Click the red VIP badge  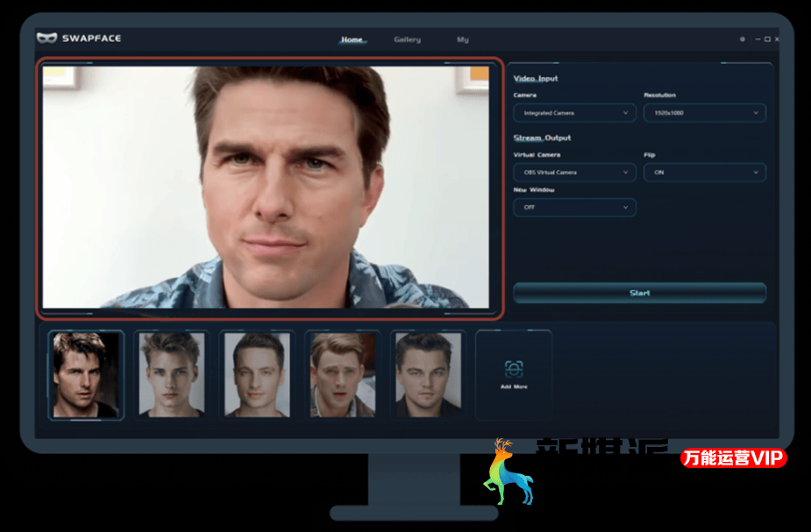click(734, 458)
